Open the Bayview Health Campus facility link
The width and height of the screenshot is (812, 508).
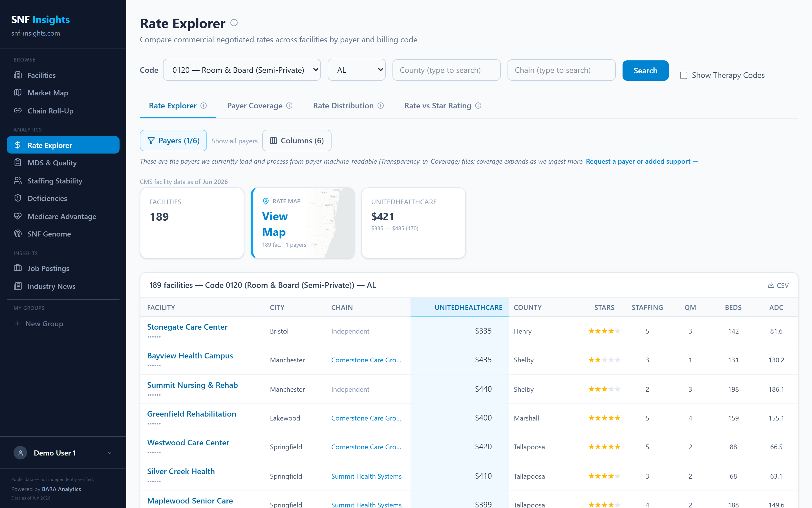[x=190, y=356]
